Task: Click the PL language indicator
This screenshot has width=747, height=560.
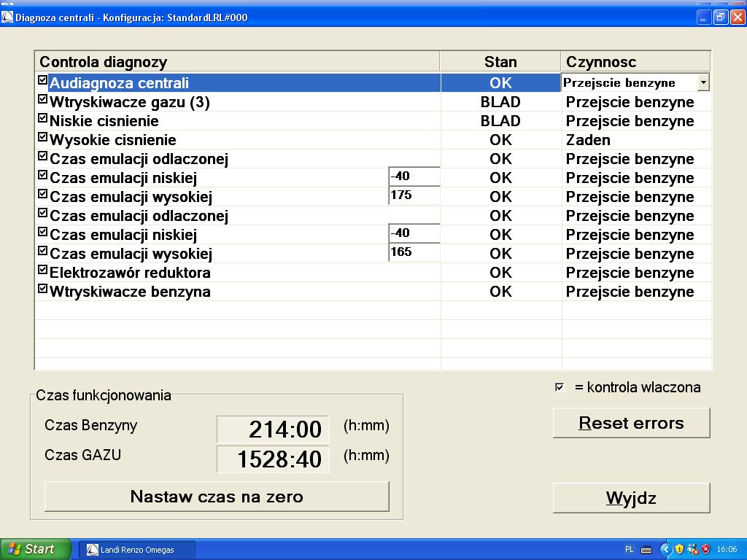Action: [629, 550]
